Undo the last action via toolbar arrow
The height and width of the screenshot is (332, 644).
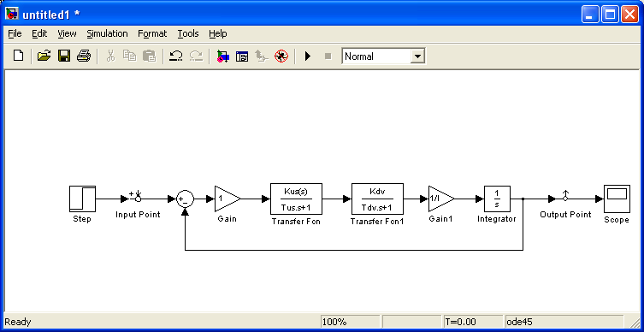tap(176, 56)
